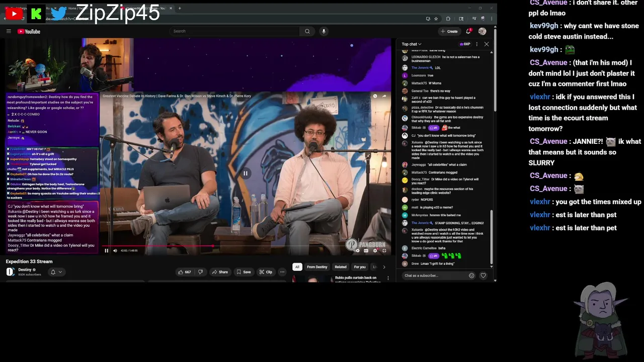The width and height of the screenshot is (644, 362).
Task: Click the 0XP crown badge in chat
Action: click(465, 44)
